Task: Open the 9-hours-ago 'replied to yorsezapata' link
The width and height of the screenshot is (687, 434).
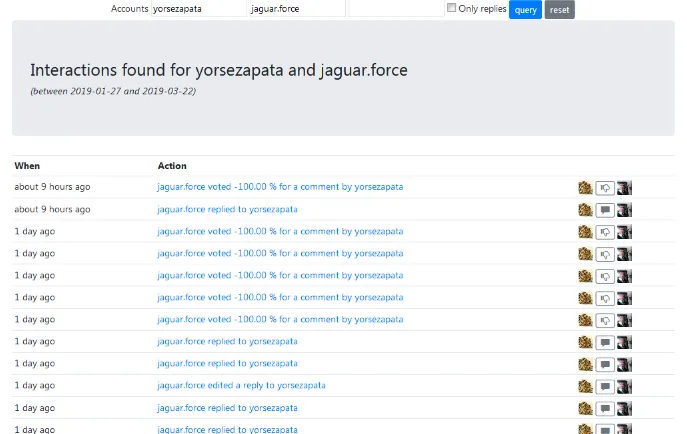Action: [x=227, y=209]
